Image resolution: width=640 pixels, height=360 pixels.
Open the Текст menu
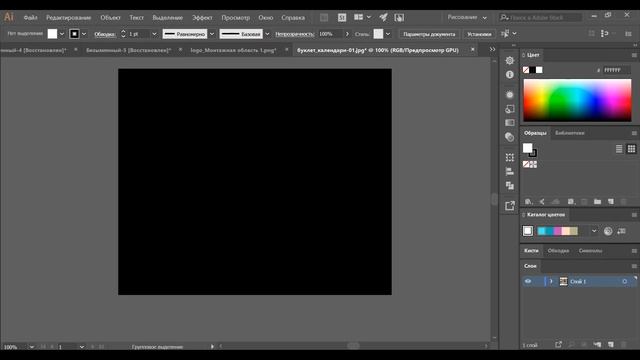click(136, 18)
